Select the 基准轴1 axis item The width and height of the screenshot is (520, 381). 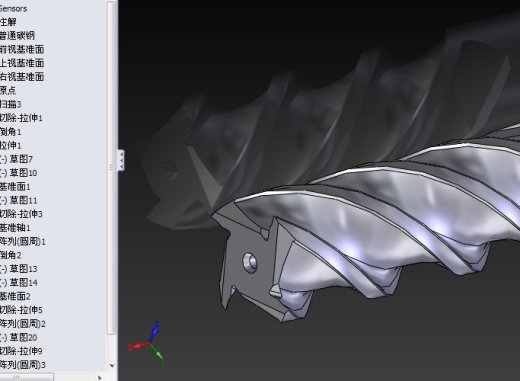click(15, 228)
